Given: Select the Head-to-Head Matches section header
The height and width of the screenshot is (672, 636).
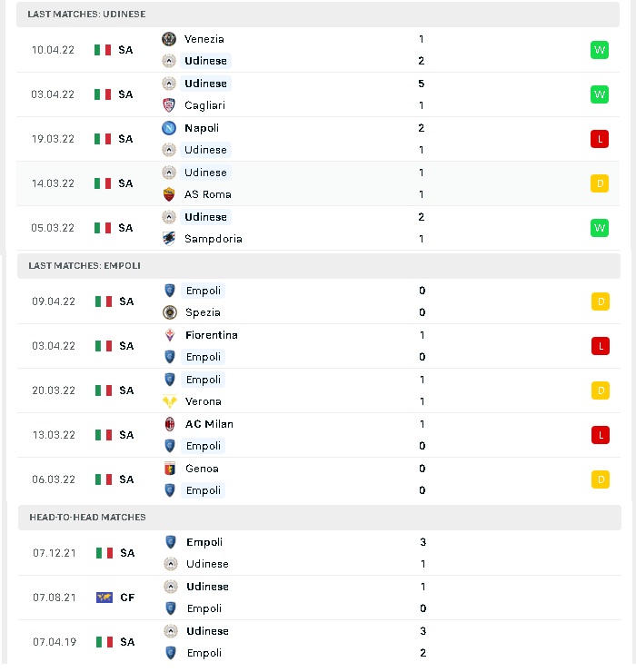Looking at the screenshot, I should pos(320,518).
